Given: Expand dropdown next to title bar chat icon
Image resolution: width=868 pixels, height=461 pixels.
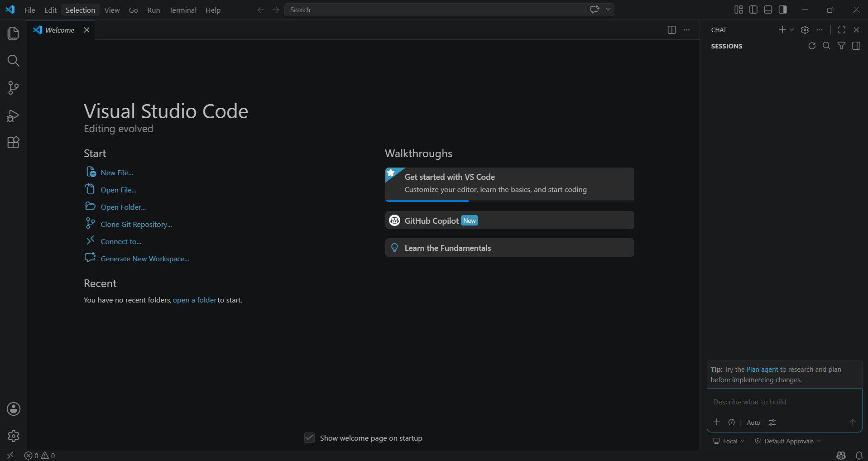Looking at the screenshot, I should (x=609, y=10).
